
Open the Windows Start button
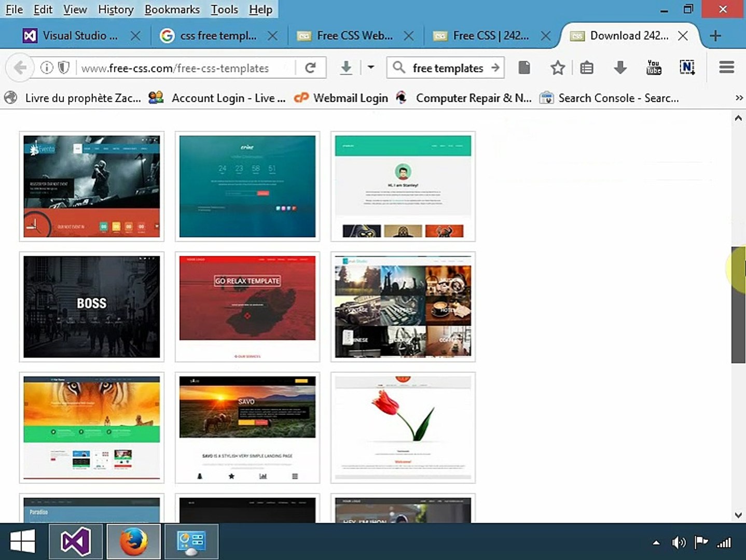[22, 541]
